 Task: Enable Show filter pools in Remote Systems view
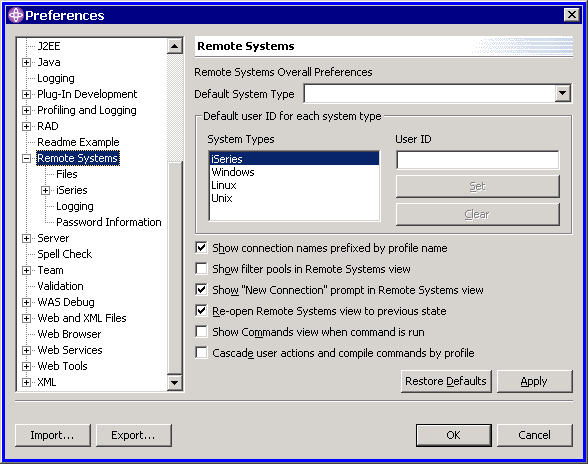(x=201, y=269)
